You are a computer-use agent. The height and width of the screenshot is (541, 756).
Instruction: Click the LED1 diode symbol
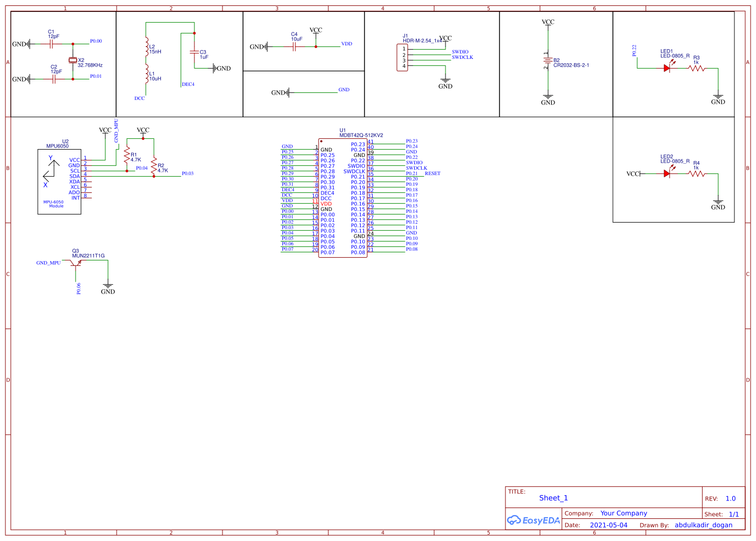pos(667,69)
